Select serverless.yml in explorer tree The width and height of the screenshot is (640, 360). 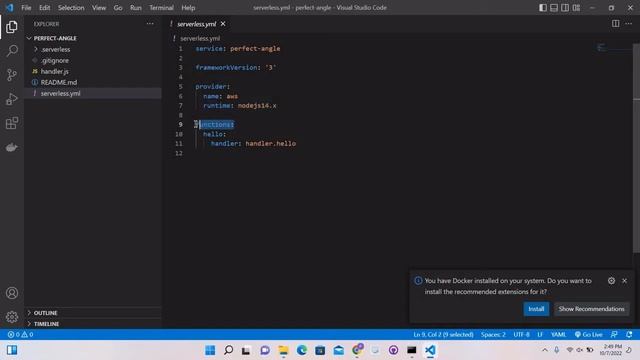tap(93, 93)
